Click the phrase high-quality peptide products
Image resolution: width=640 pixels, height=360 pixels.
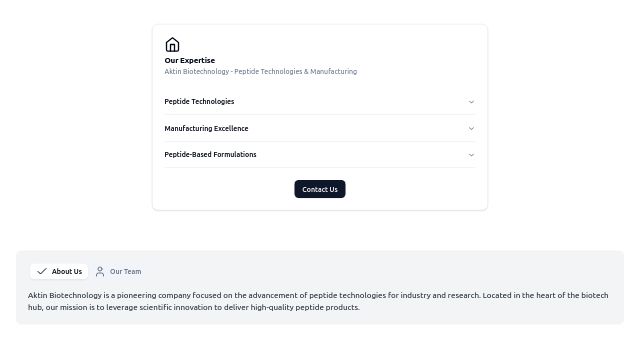[x=305, y=307]
